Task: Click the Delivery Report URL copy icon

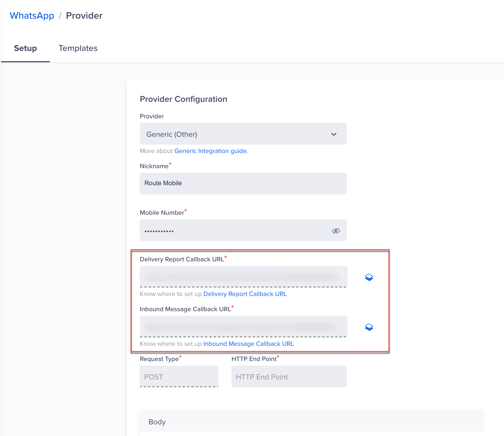Action: pyautogui.click(x=369, y=277)
